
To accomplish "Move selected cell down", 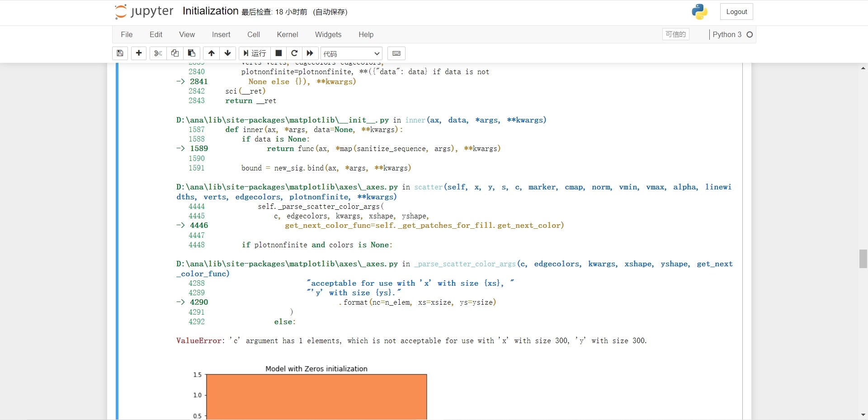I will pos(227,53).
